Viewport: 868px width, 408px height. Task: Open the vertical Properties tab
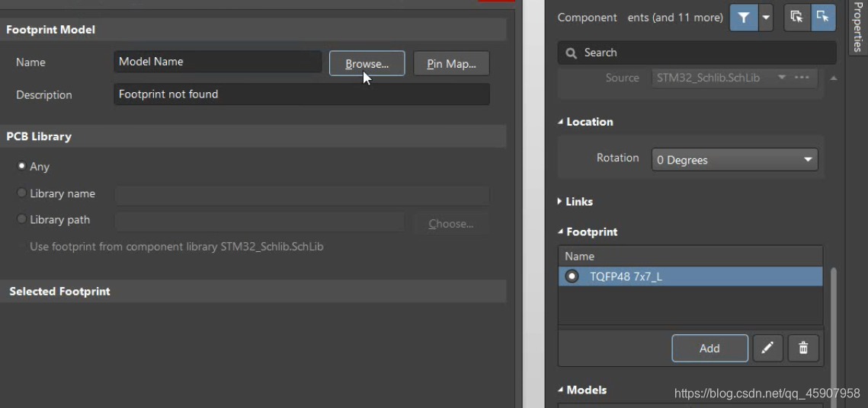[x=857, y=27]
